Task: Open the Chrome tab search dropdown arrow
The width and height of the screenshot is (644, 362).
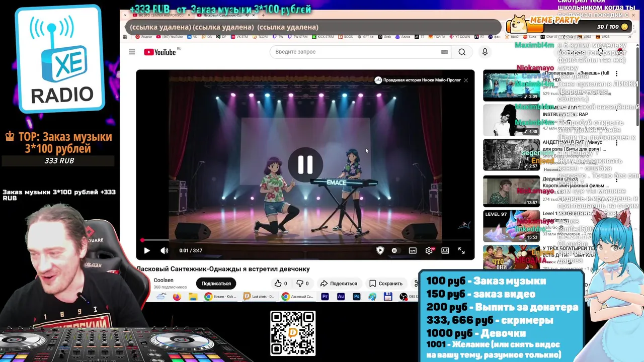Action: (125, 15)
